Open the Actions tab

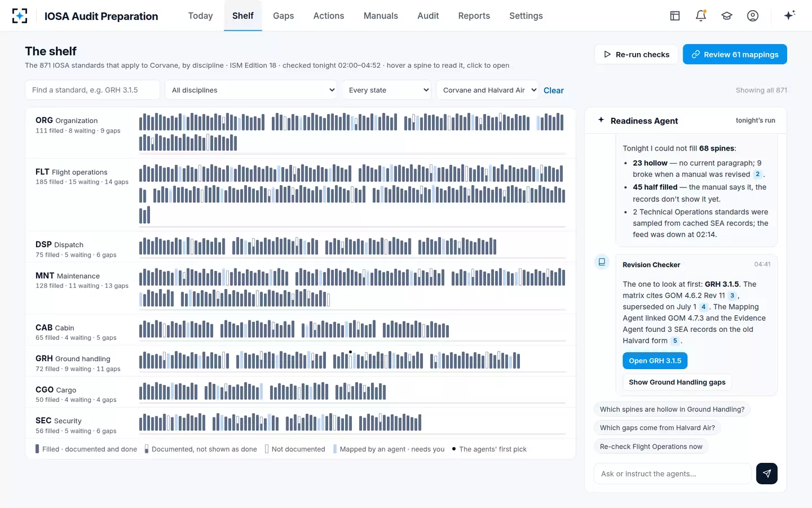tap(329, 16)
